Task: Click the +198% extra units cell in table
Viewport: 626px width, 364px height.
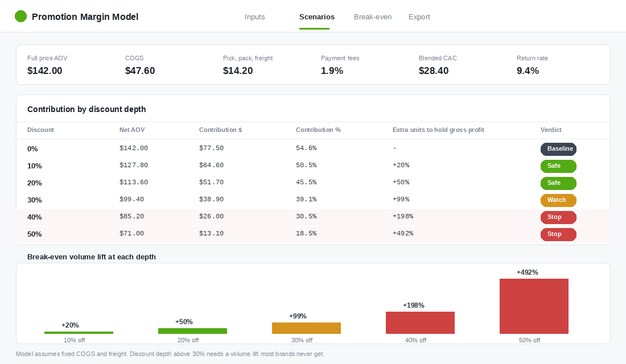Action: point(403,216)
